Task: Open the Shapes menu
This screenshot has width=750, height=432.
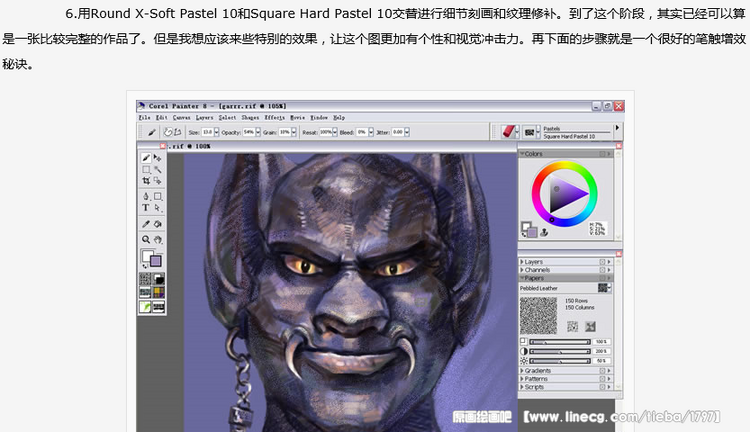Action: (x=250, y=118)
